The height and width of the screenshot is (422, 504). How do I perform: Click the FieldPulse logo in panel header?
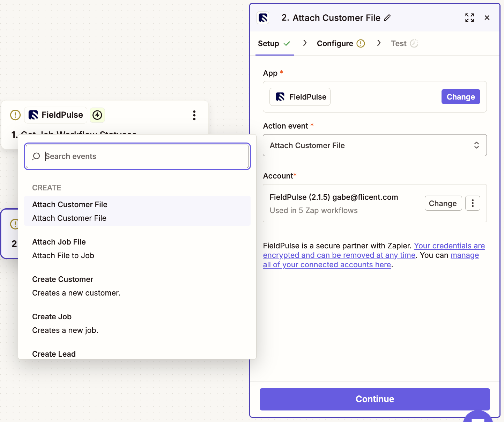point(263,18)
